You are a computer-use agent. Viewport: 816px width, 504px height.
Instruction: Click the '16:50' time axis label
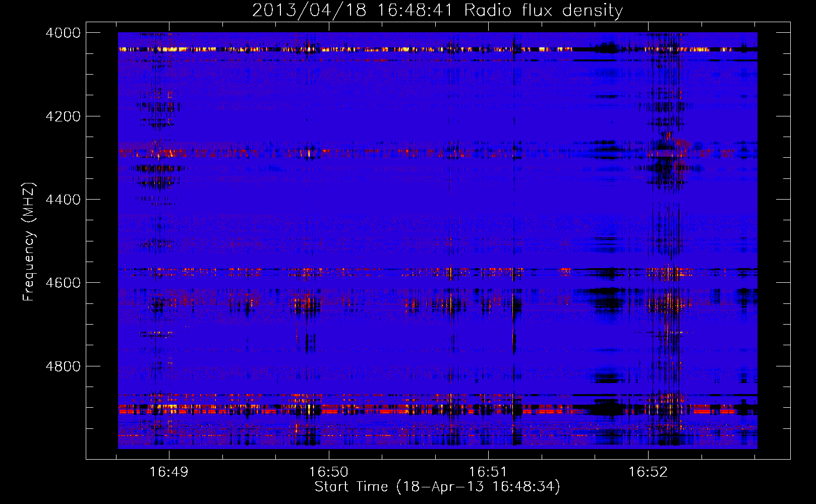[329, 472]
